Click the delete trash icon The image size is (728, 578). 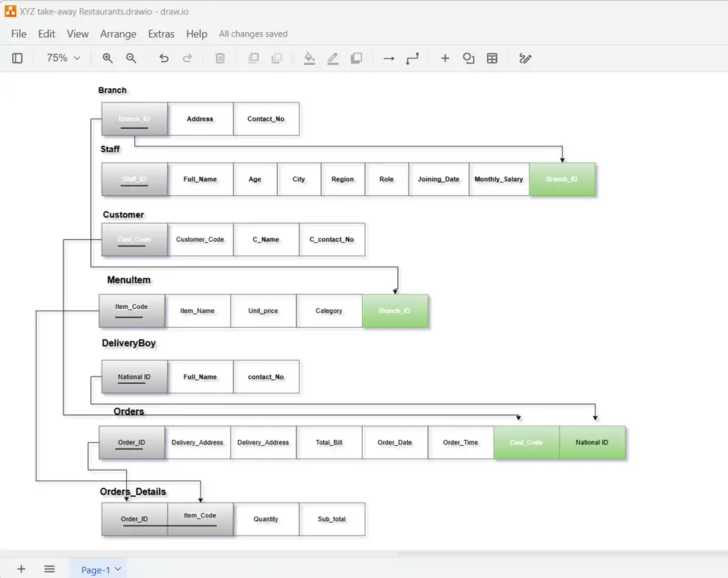tap(220, 58)
